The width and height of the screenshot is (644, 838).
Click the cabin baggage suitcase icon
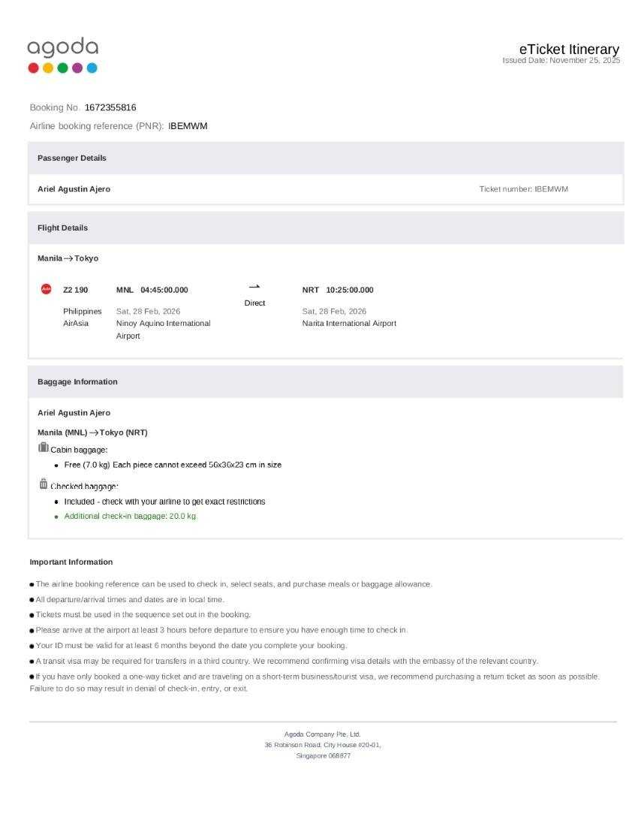point(44,448)
